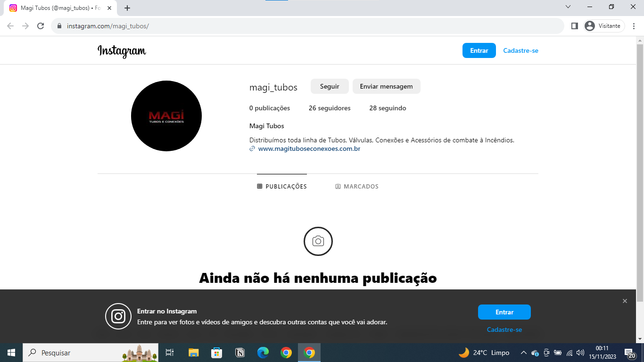Viewport: 644px width, 362px height.
Task: Reload the page with the refresh icon
Action: tap(40, 26)
